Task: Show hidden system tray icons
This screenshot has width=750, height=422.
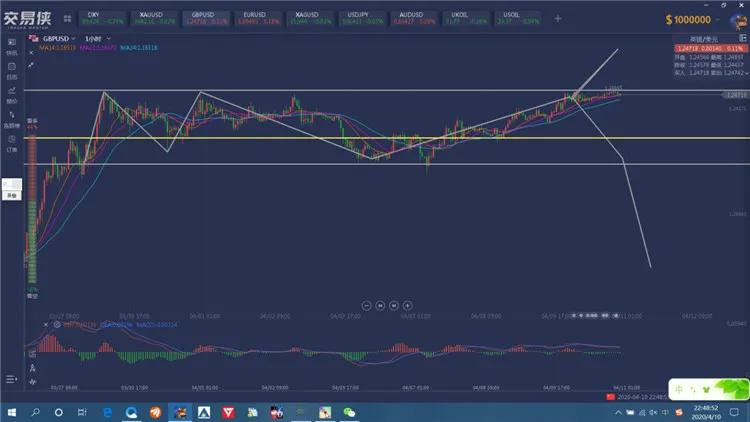Action: tap(618, 412)
